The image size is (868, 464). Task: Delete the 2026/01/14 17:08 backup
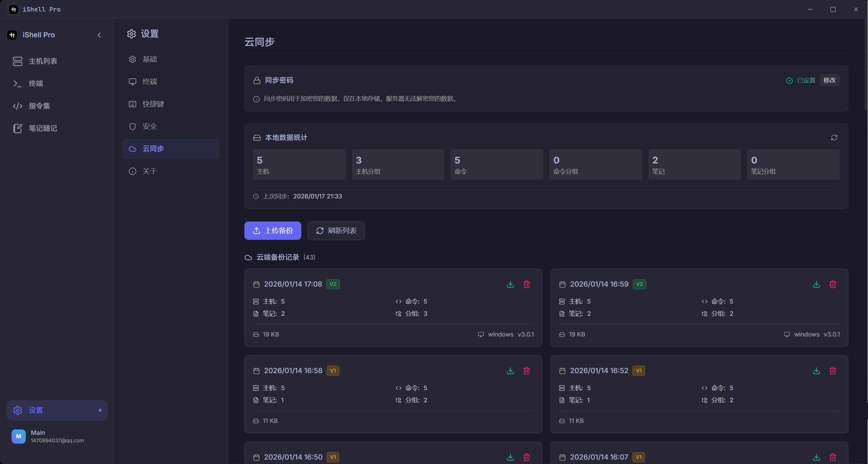click(527, 284)
